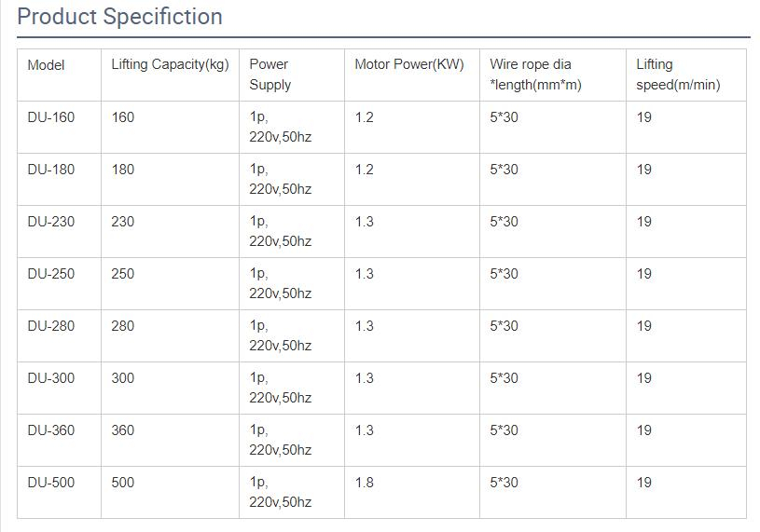Select the Lifting speed(m/min) column header
Viewport: 760px width, 532px height.
pos(678,75)
